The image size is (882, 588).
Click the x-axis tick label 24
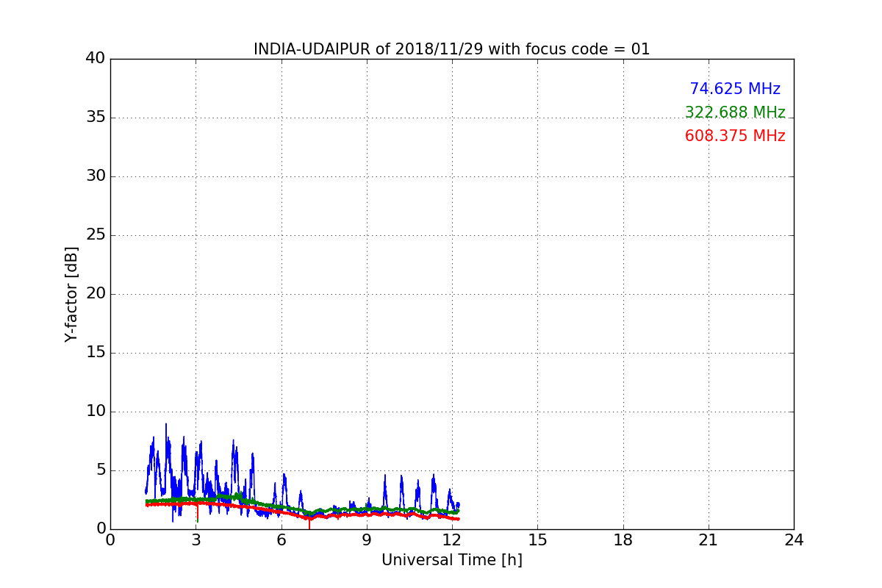coord(794,540)
